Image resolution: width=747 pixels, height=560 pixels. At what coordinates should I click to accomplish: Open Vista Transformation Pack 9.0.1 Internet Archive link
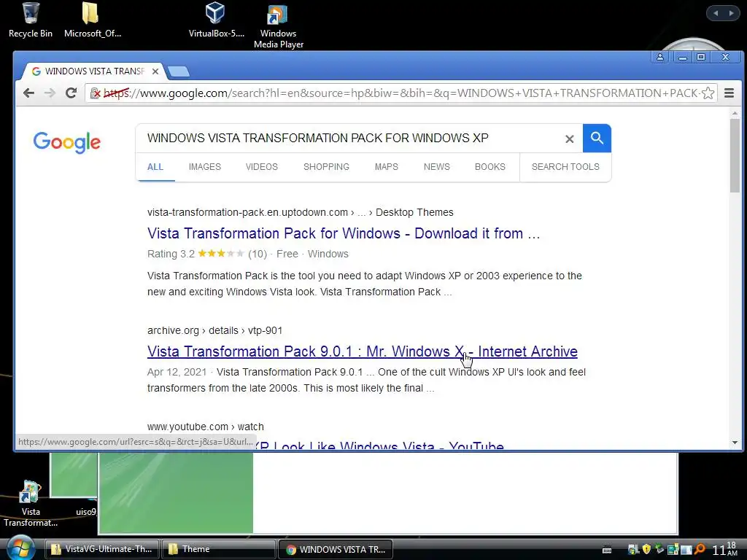click(x=362, y=351)
